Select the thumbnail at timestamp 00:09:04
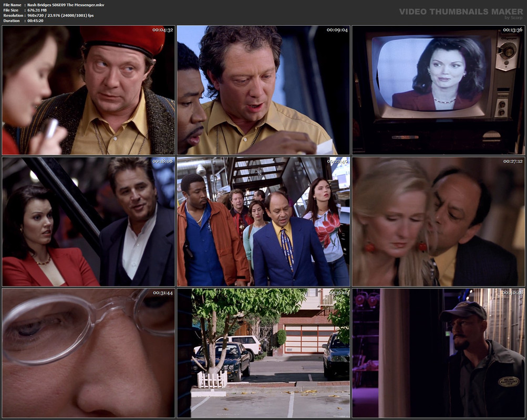Viewport: 527px width, 420px height. 264,90
